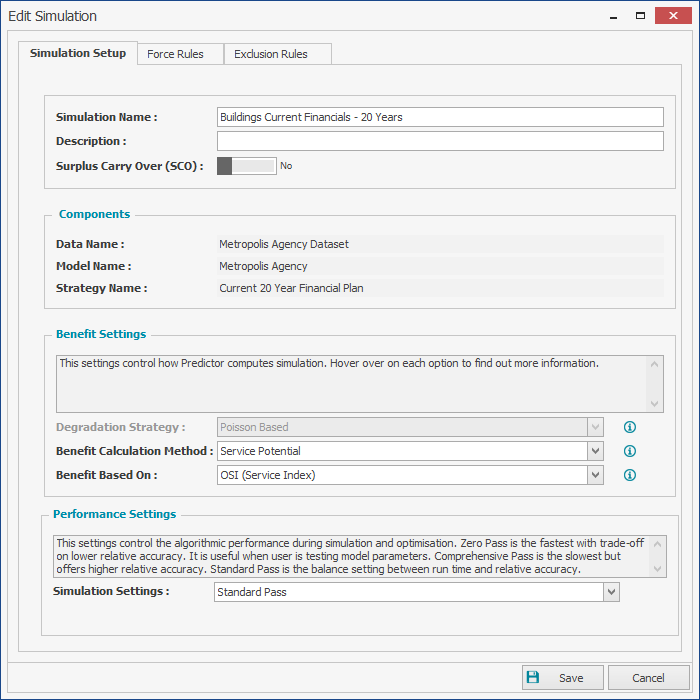The width and height of the screenshot is (700, 700).
Task: Expand the Degradation Strategy dropdown arrow
Action: coord(596,427)
